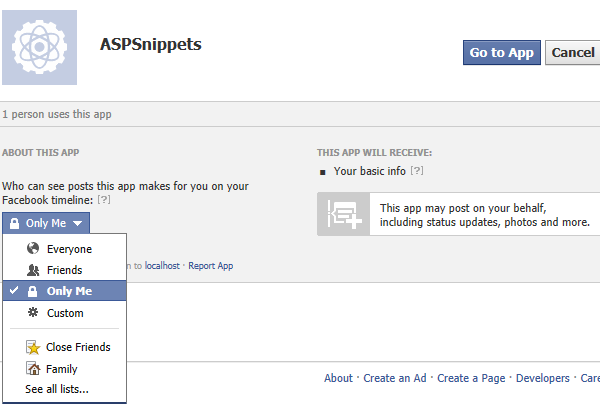Select the Family list option

pos(64,369)
